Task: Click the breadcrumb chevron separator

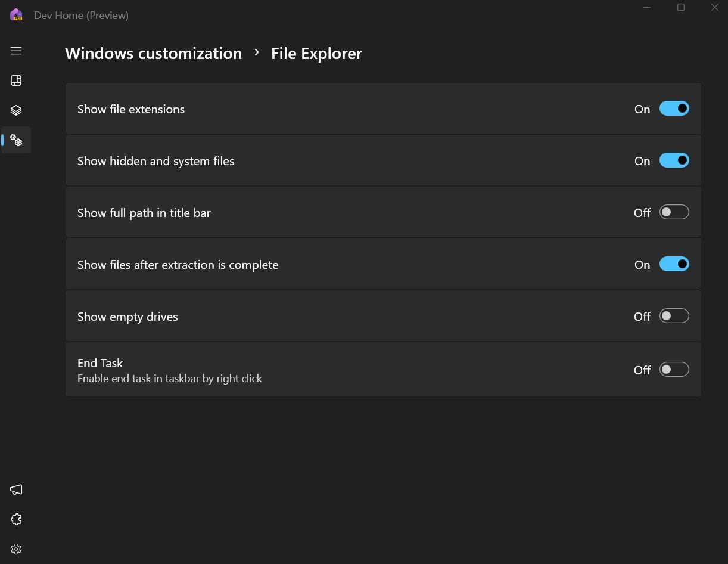Action: 257,53
